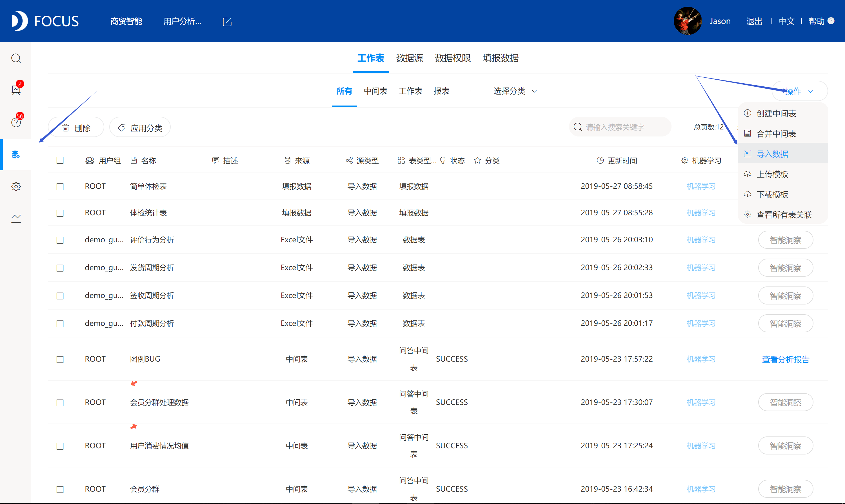Image resolution: width=845 pixels, height=504 pixels.
Task: Click 智能洞察 button for 会员分群处理数据
Action: pyautogui.click(x=786, y=402)
